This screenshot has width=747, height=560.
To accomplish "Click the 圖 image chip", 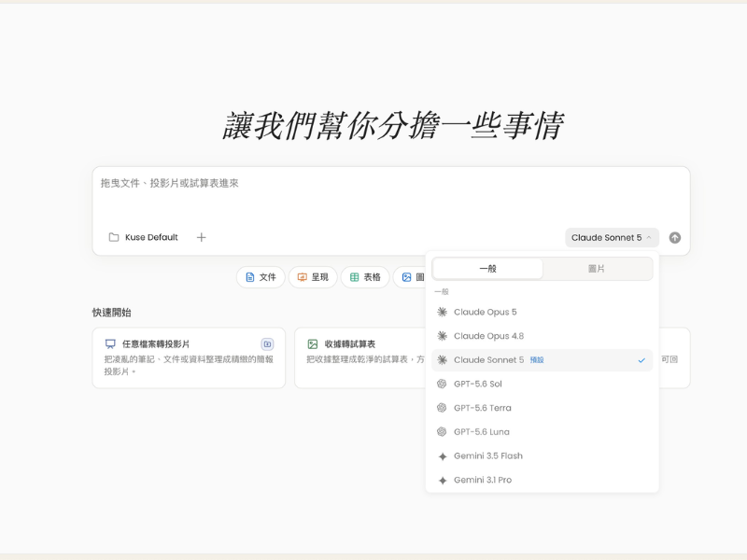I will click(x=410, y=277).
